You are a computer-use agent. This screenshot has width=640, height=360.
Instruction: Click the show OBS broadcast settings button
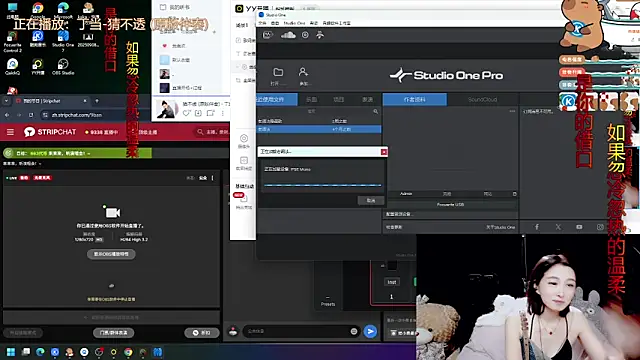(x=111, y=254)
